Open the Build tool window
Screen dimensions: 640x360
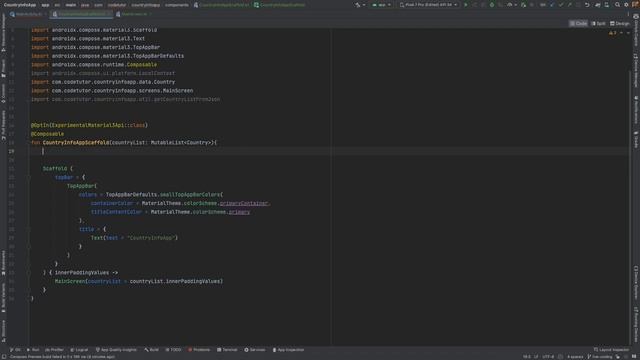click(x=151, y=350)
